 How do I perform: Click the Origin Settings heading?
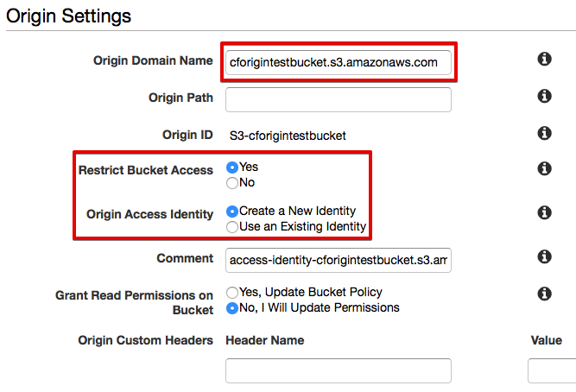click(x=69, y=16)
